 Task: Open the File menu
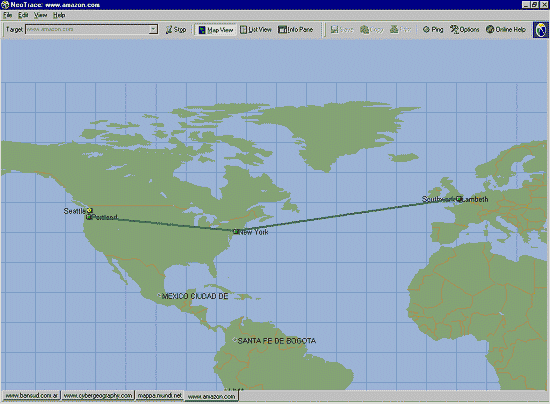[x=7, y=15]
